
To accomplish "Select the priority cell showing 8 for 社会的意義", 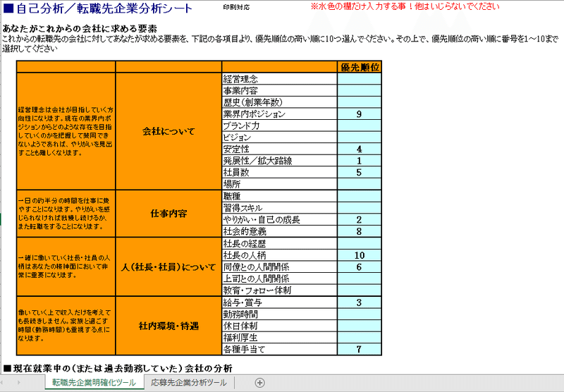I will pos(360,231).
